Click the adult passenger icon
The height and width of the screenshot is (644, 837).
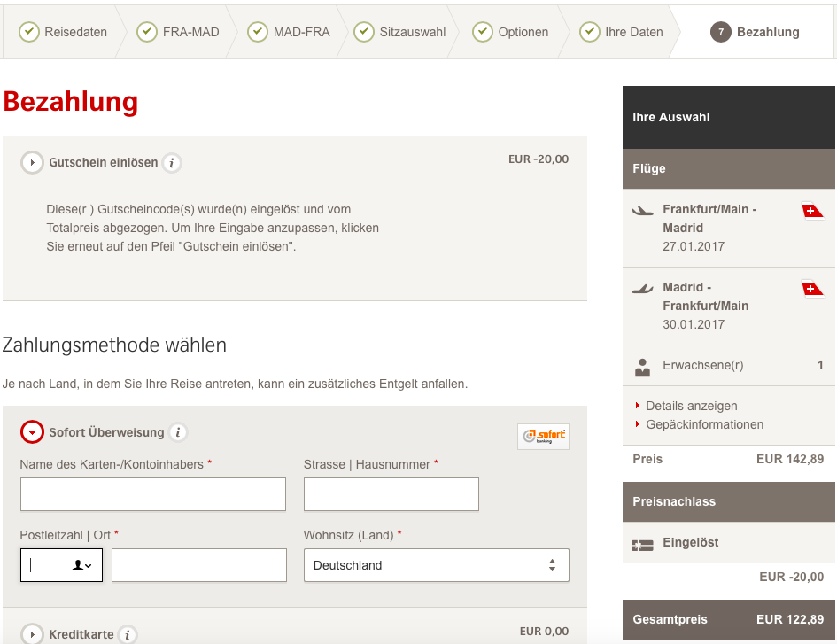[643, 367]
